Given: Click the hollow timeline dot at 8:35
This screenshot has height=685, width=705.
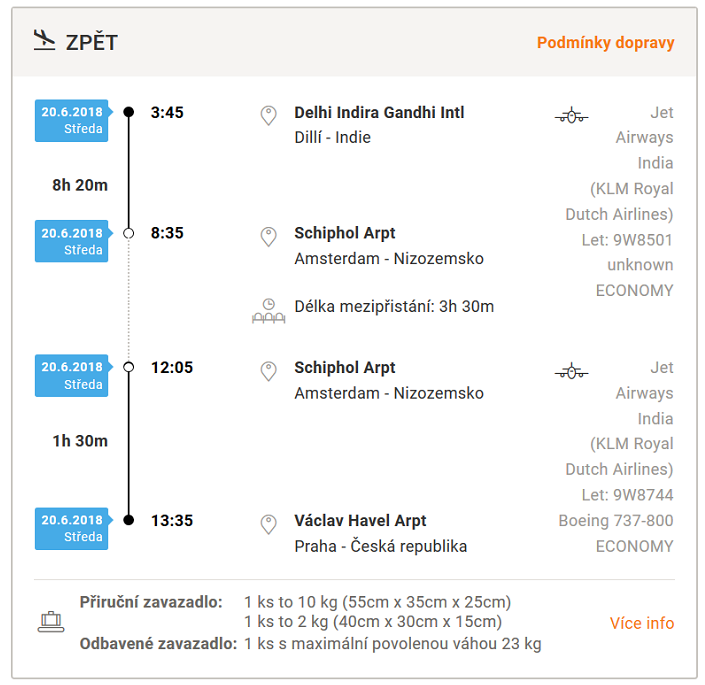Looking at the screenshot, I should (x=129, y=233).
